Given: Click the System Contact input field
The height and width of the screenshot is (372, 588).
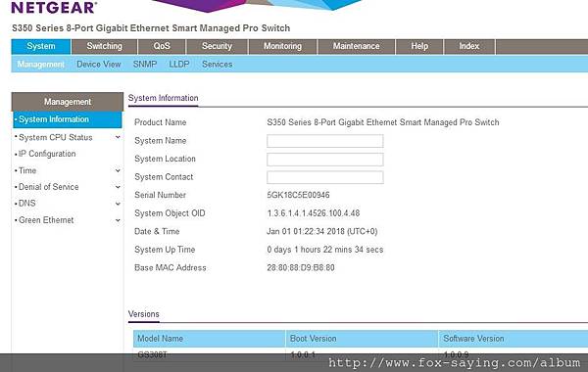Looking at the screenshot, I should point(325,177).
